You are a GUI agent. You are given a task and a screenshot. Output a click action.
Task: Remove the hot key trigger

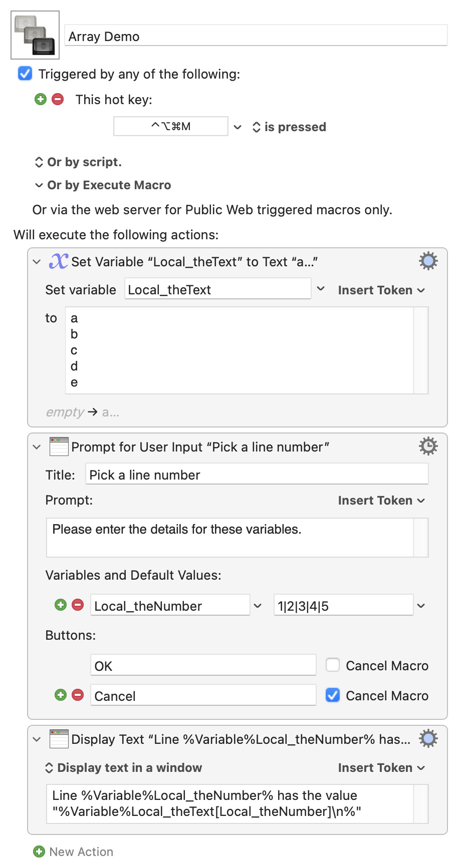click(58, 99)
